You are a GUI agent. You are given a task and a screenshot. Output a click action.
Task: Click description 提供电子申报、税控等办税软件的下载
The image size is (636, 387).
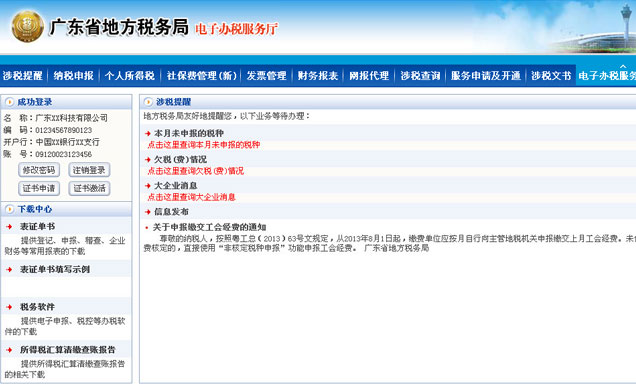pyautogui.click(x=65, y=326)
